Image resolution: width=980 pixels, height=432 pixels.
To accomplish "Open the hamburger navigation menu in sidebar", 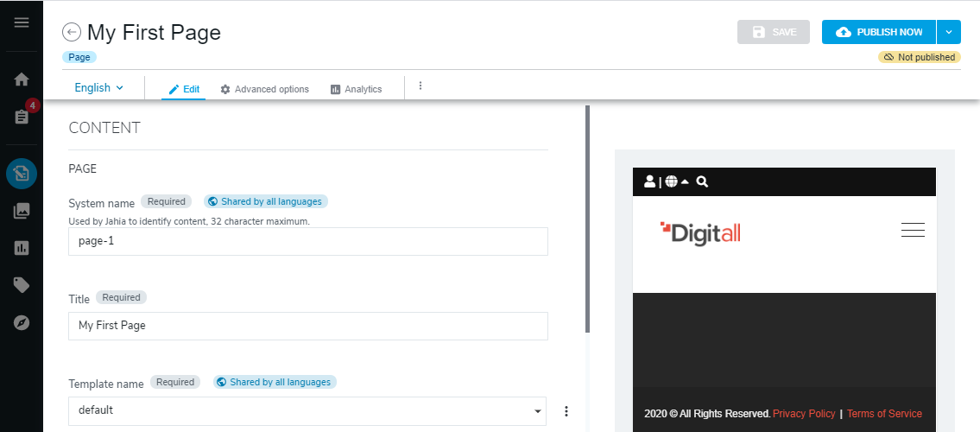I will coord(22,22).
